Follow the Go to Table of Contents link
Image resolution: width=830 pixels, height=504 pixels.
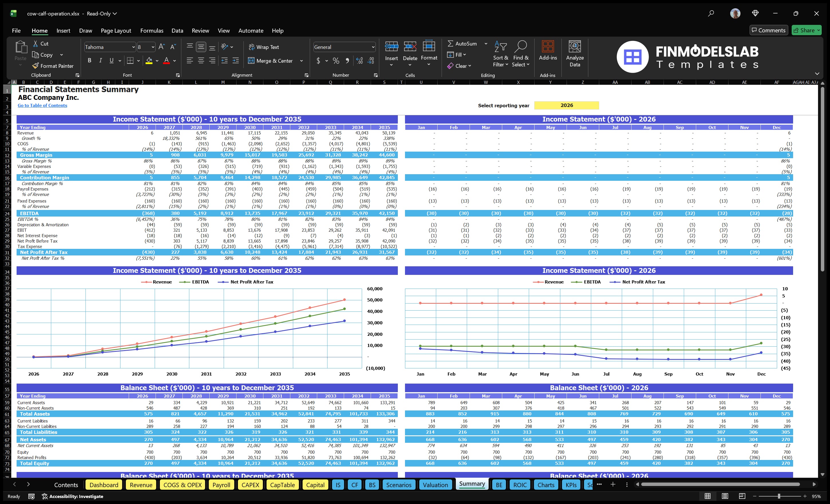42,106
